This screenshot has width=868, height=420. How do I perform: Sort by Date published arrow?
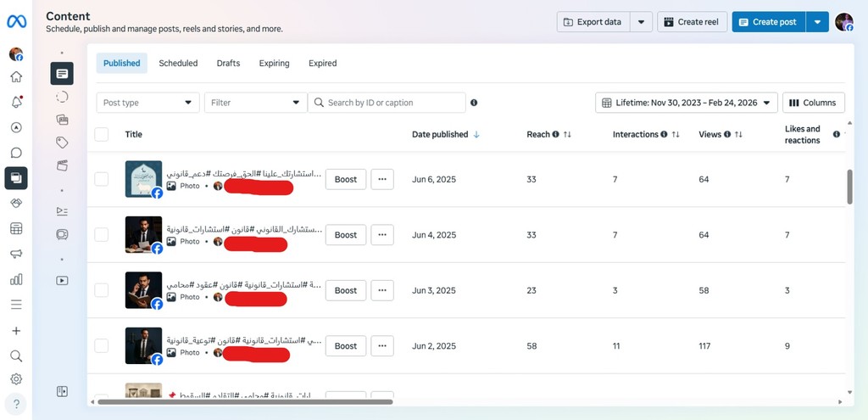476,134
